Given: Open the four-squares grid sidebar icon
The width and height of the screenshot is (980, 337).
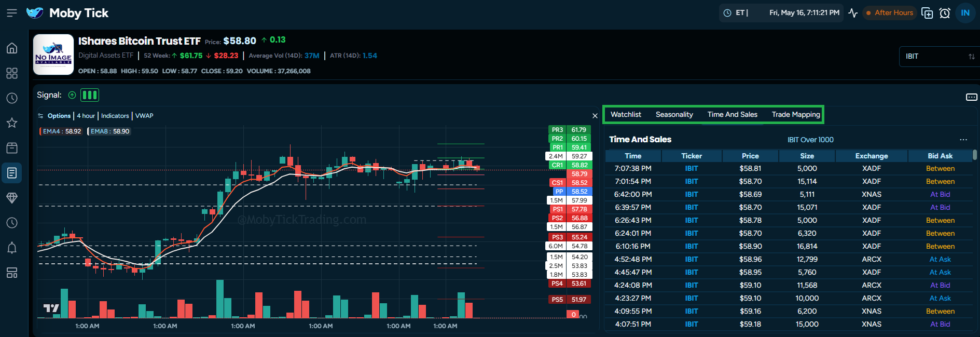Looking at the screenshot, I should click(12, 73).
